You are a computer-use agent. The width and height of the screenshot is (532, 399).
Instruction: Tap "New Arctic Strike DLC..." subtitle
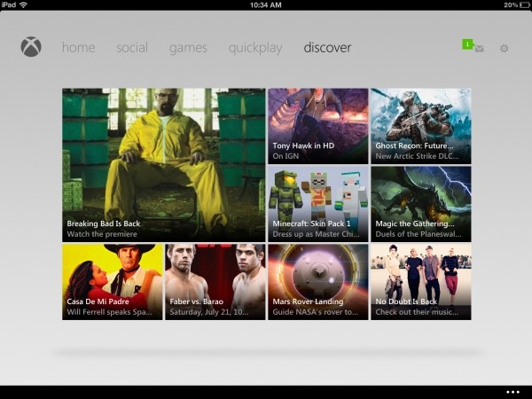(417, 156)
